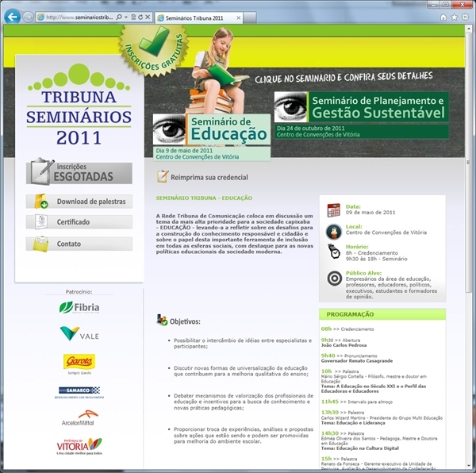Click the eye image beside Gestão Sustentável
This screenshot has width=476, height=473.
click(290, 107)
